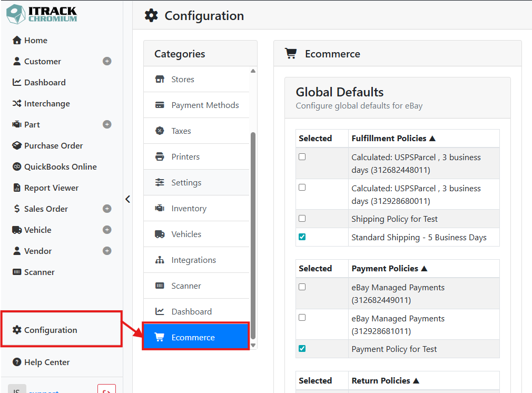532x393 pixels.
Task: Click the Categories list scrollbar thumb
Action: [253, 235]
